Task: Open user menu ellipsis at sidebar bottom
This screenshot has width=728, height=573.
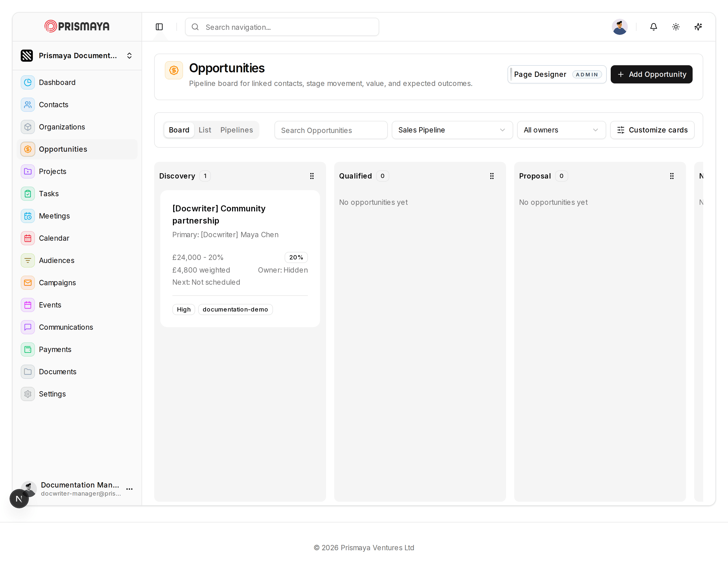Action: click(x=129, y=489)
